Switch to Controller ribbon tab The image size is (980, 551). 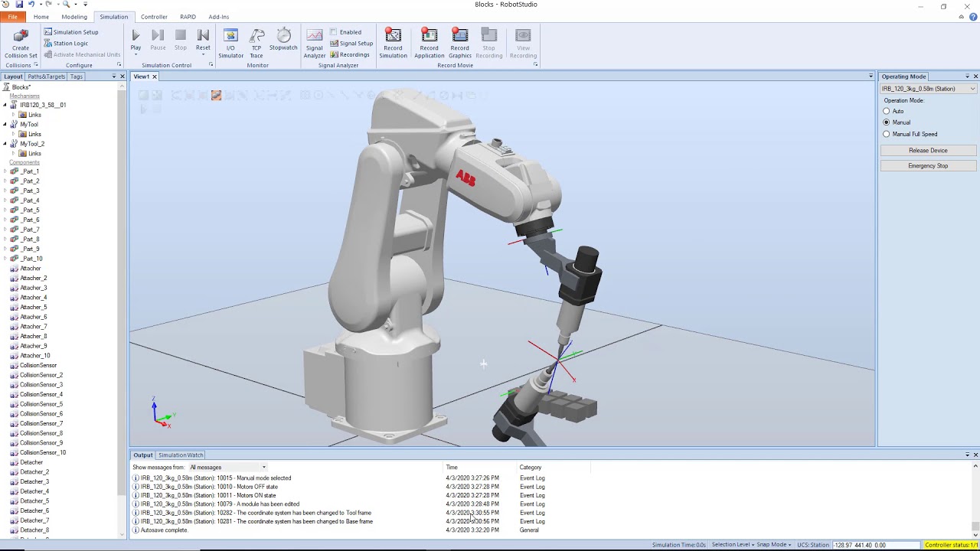[154, 17]
